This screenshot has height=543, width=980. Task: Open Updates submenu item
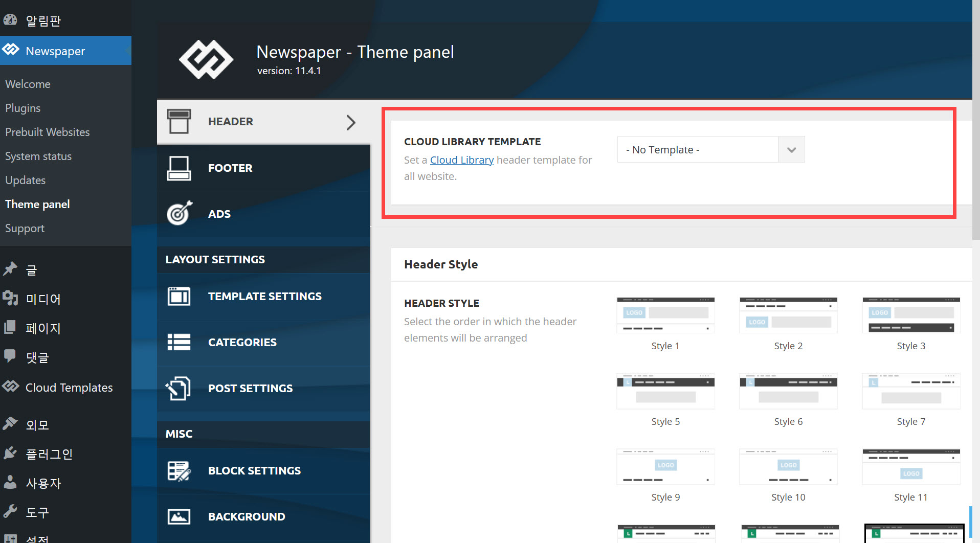[25, 180]
